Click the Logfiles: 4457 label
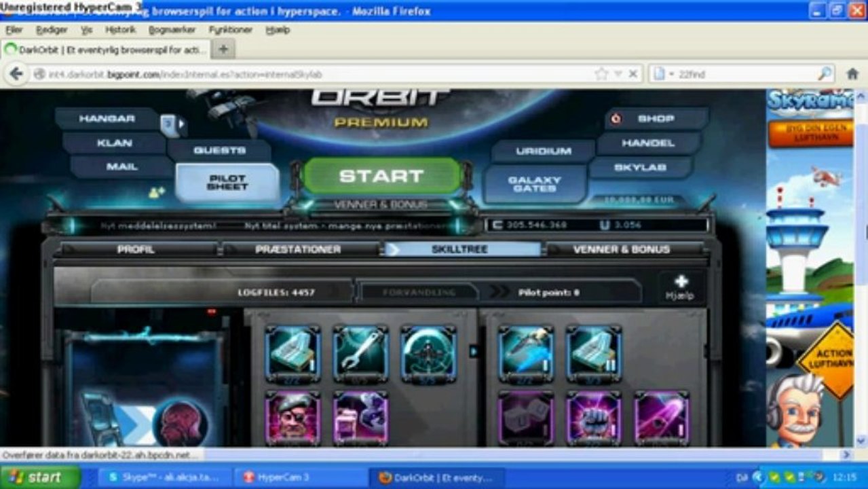868x489 pixels. click(276, 292)
